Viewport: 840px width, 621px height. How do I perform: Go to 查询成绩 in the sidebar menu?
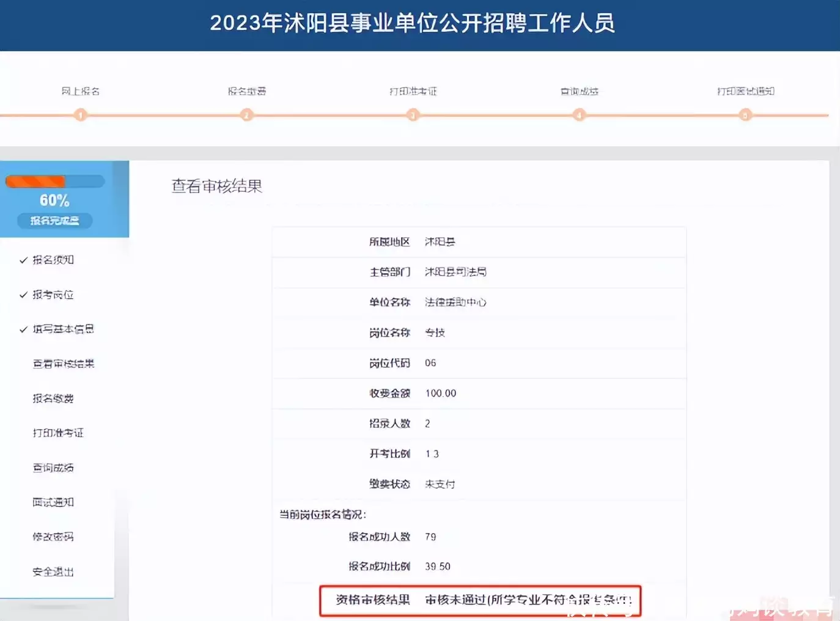click(53, 468)
